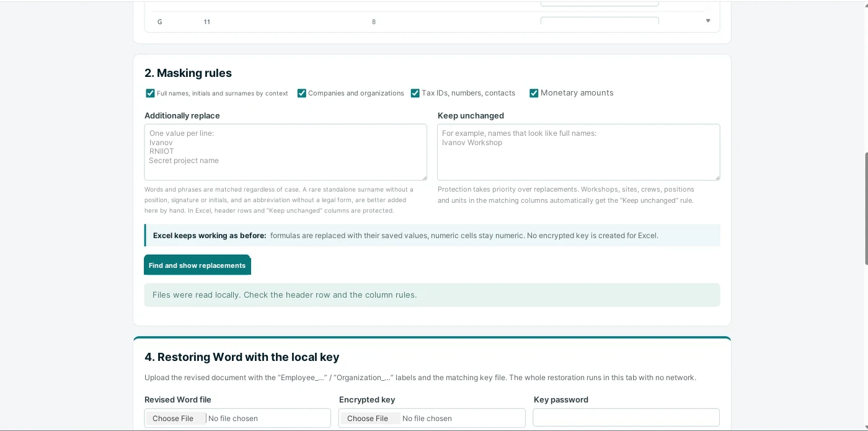This screenshot has height=431, width=868.
Task: Click the rule field in row G
Action: 600,20
